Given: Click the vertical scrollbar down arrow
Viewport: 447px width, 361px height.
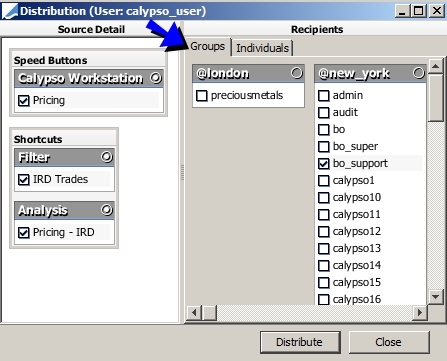Looking at the screenshot, I should click(436, 296).
